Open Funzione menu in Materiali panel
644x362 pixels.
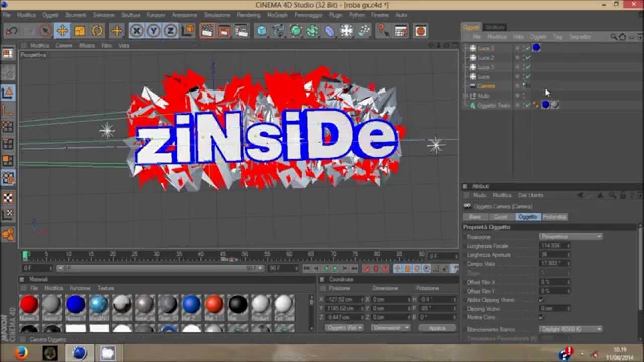(x=80, y=288)
